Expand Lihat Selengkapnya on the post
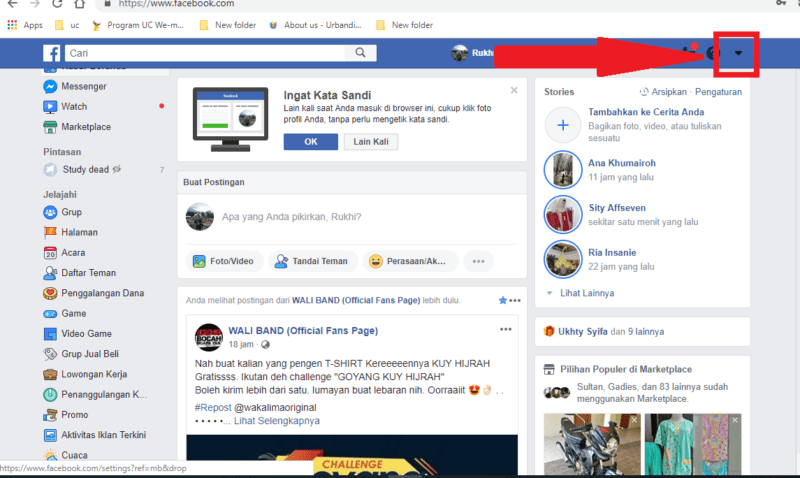 coord(277,421)
